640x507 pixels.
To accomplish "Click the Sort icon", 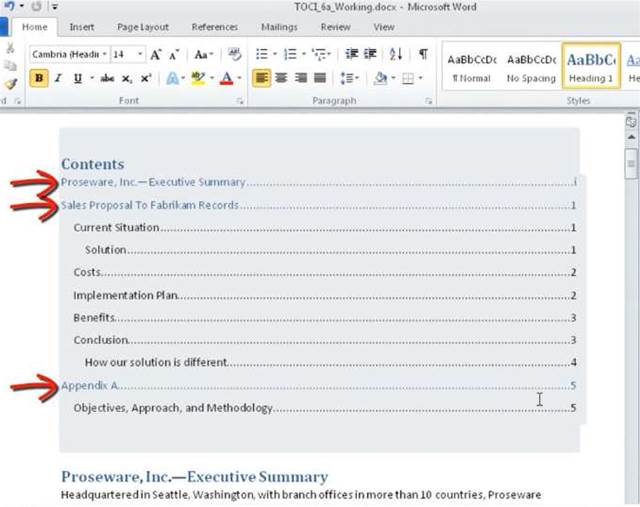I will click(x=396, y=54).
